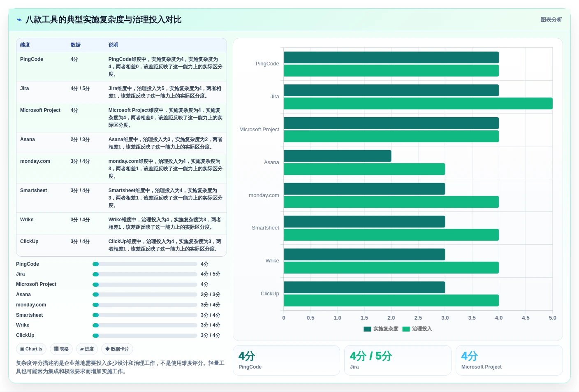The width and height of the screenshot is (579, 392).
Task: Select the Microsoft Project table row name
Action: (40, 110)
